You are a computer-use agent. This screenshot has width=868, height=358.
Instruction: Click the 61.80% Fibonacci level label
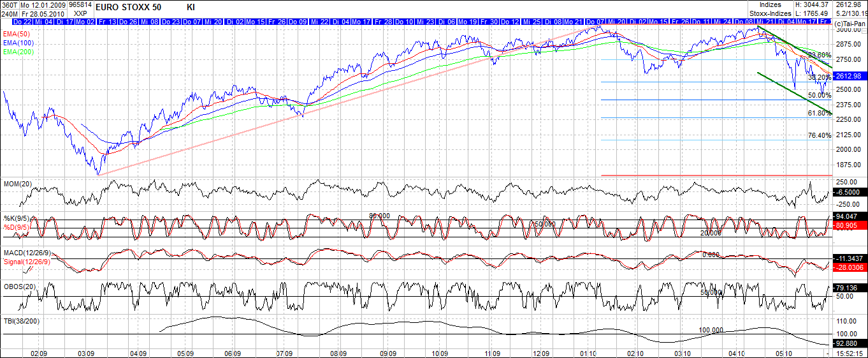[820, 113]
